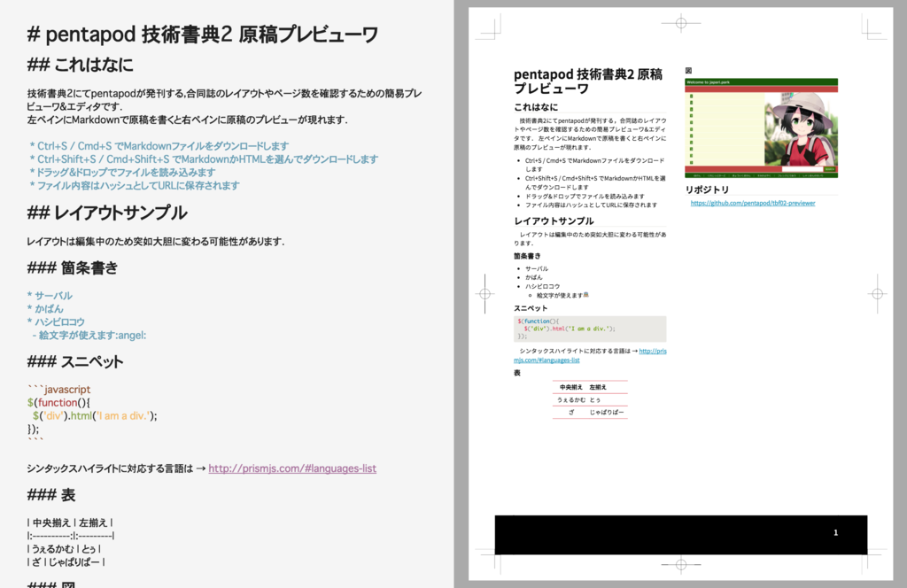Image resolution: width=907 pixels, height=588 pixels.
Task: Click the '| 中央揃え | 左揃え |' table row in the editor
Action: [x=69, y=522]
